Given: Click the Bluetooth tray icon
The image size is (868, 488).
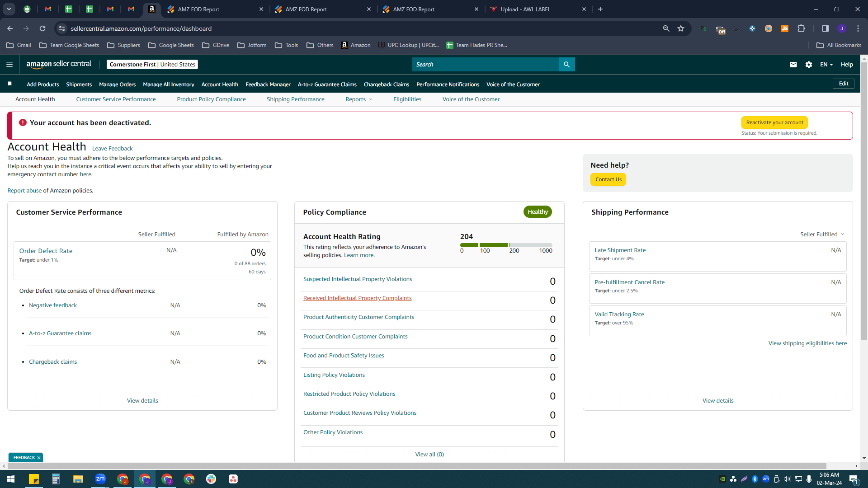Looking at the screenshot, I should click(755, 479).
